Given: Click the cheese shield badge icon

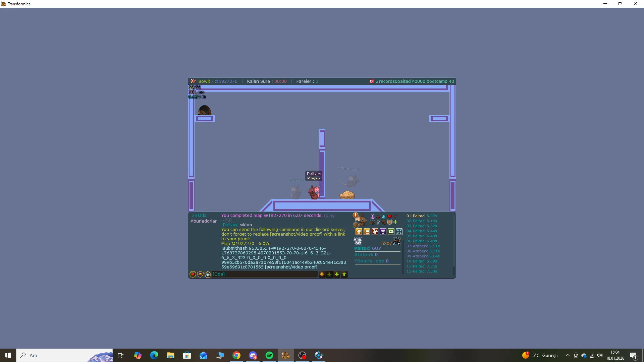Looking at the screenshot, I should point(200,274).
